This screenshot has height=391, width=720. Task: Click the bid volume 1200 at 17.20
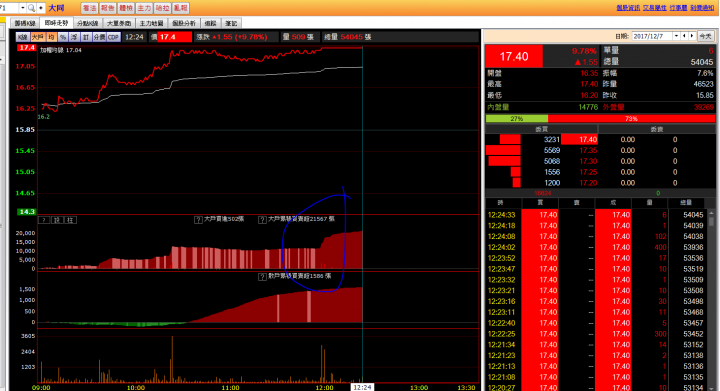click(552, 183)
